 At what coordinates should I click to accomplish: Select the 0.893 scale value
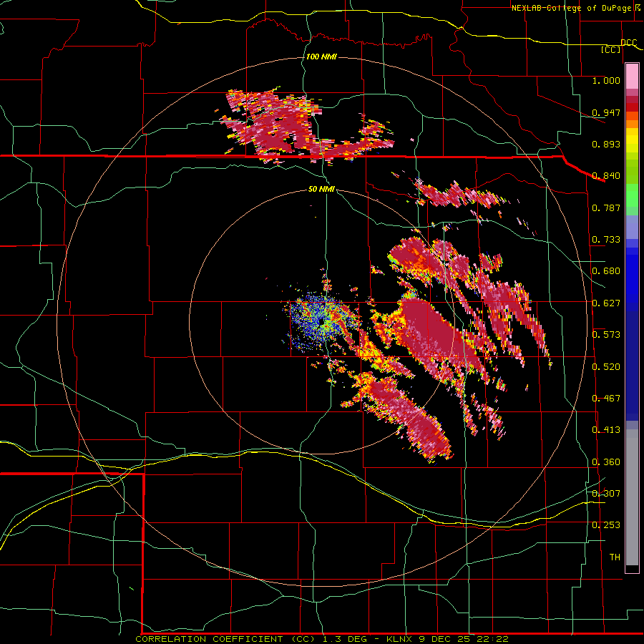[x=606, y=144]
